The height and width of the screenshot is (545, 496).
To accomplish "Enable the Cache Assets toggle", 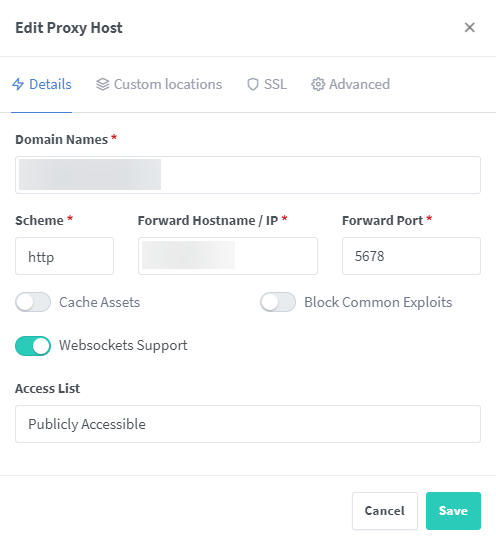I will pos(33,302).
